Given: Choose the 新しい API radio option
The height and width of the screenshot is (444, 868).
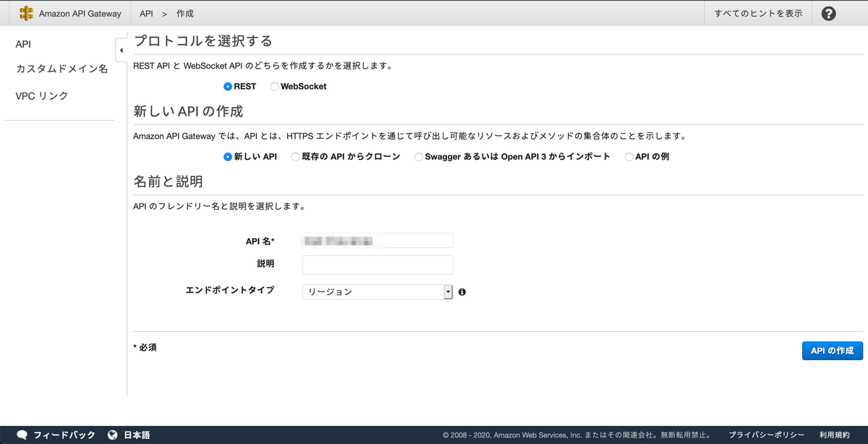Looking at the screenshot, I should tap(228, 156).
